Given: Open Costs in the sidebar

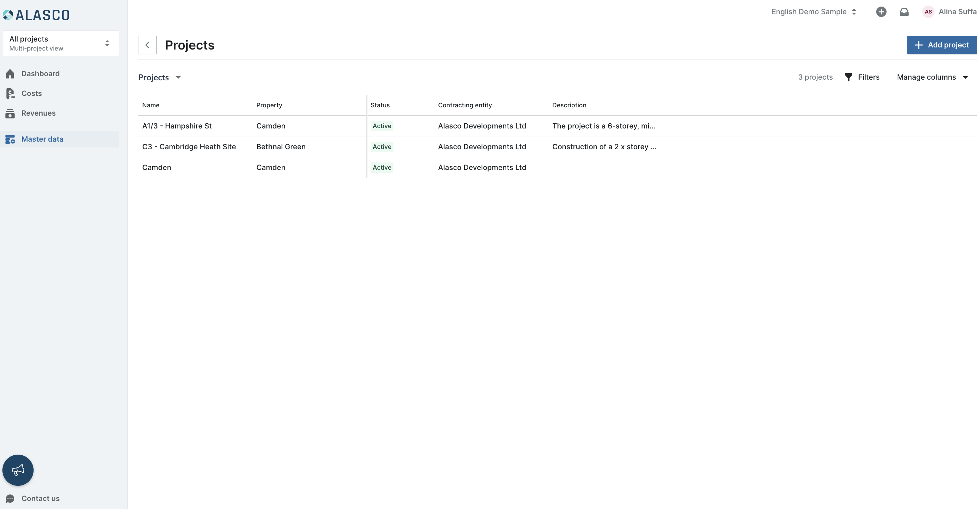Looking at the screenshot, I should pos(31,93).
